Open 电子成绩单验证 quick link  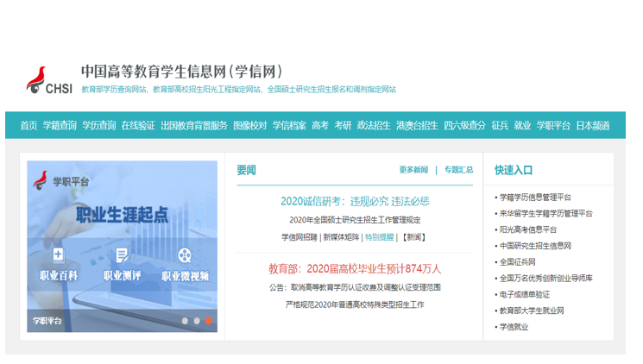click(524, 295)
